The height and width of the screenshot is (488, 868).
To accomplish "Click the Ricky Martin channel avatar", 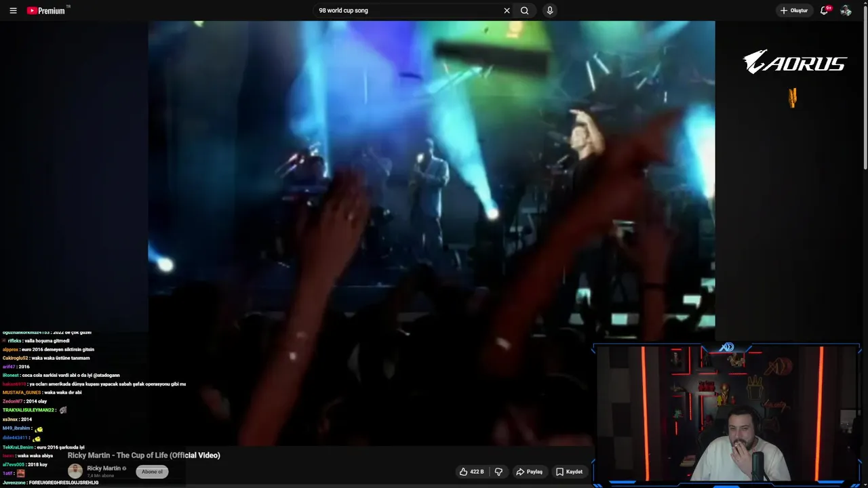I will tap(75, 472).
